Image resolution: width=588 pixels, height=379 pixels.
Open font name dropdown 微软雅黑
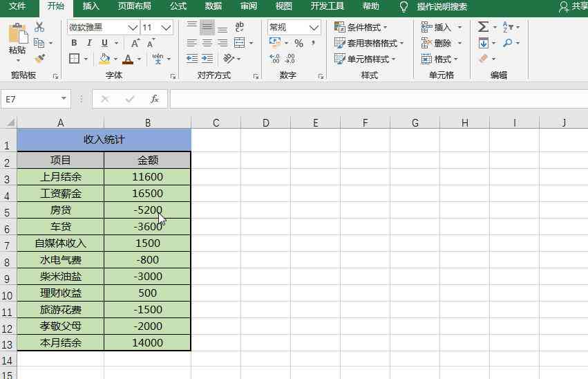pyautogui.click(x=133, y=28)
